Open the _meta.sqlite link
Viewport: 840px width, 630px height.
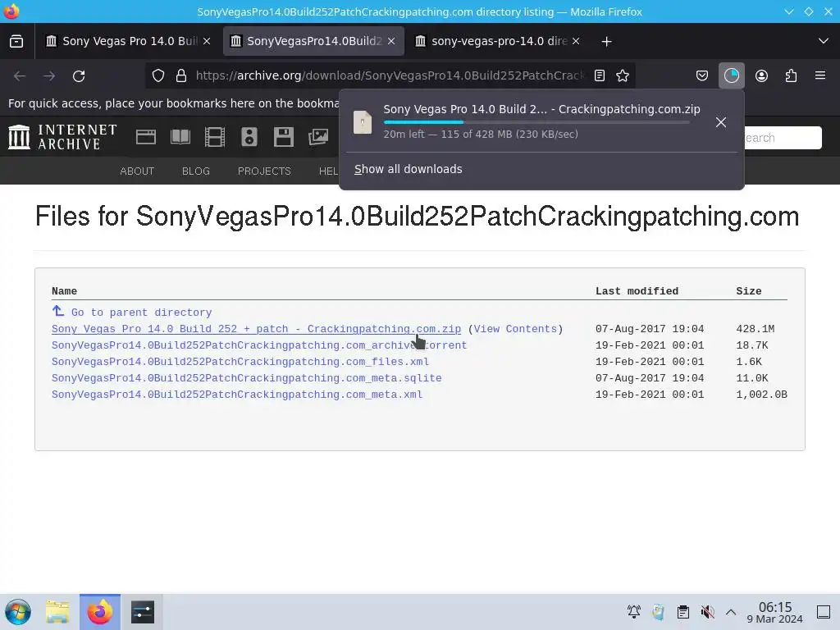pos(246,378)
